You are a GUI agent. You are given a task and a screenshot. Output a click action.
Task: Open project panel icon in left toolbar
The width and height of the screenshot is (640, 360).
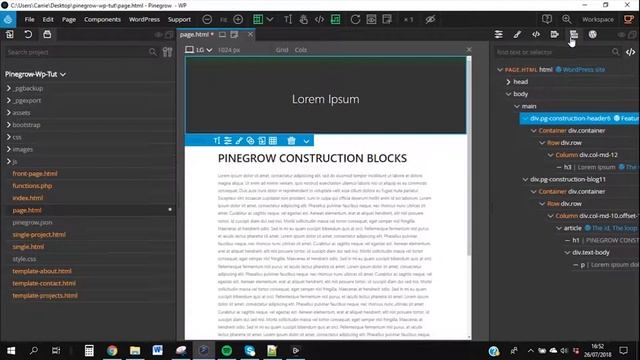coord(10,34)
